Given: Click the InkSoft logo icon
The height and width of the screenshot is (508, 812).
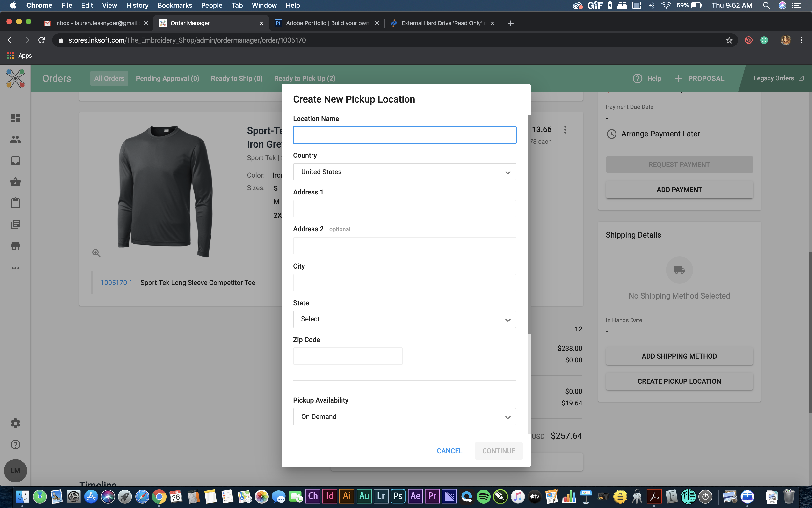Looking at the screenshot, I should coord(15,78).
